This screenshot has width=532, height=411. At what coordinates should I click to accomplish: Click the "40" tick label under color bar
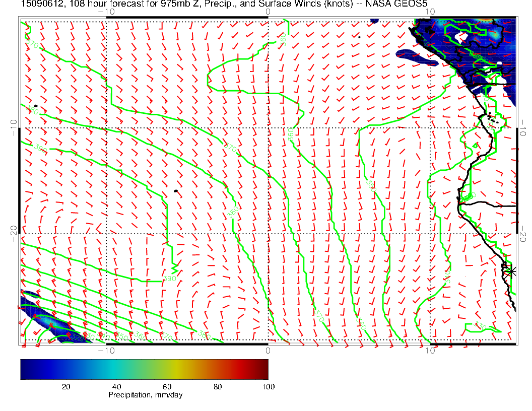116,387
